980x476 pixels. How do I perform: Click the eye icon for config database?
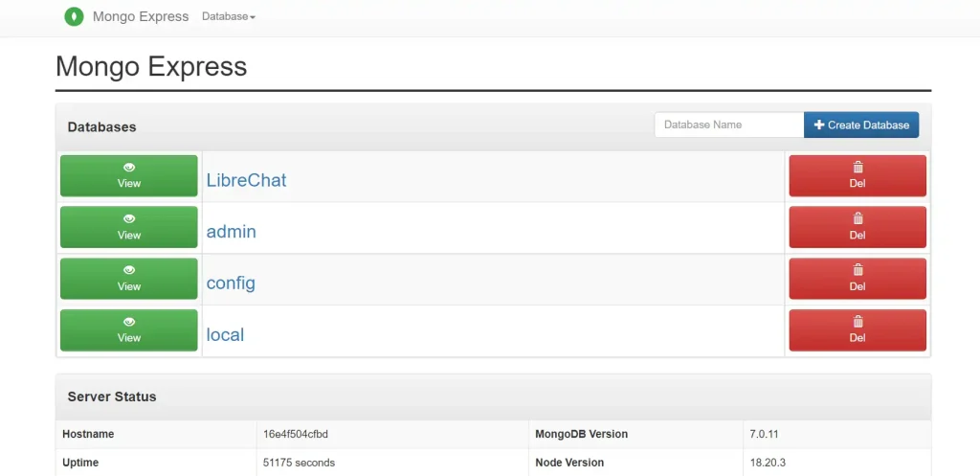click(x=129, y=271)
